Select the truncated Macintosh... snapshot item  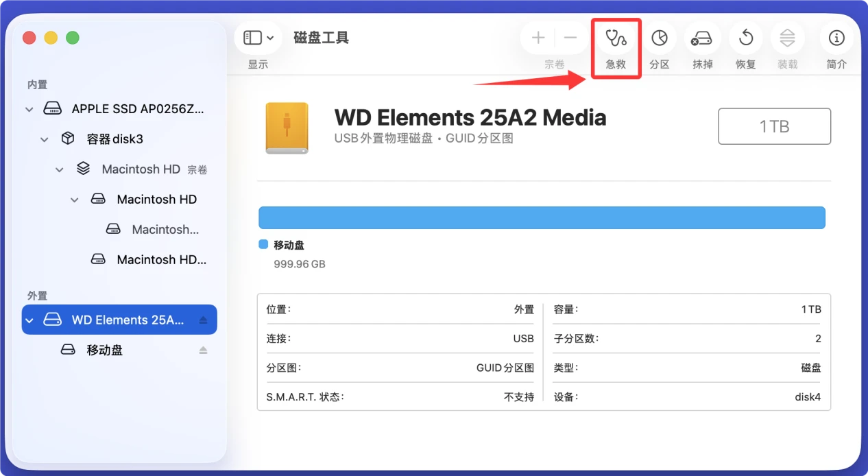click(x=119, y=229)
